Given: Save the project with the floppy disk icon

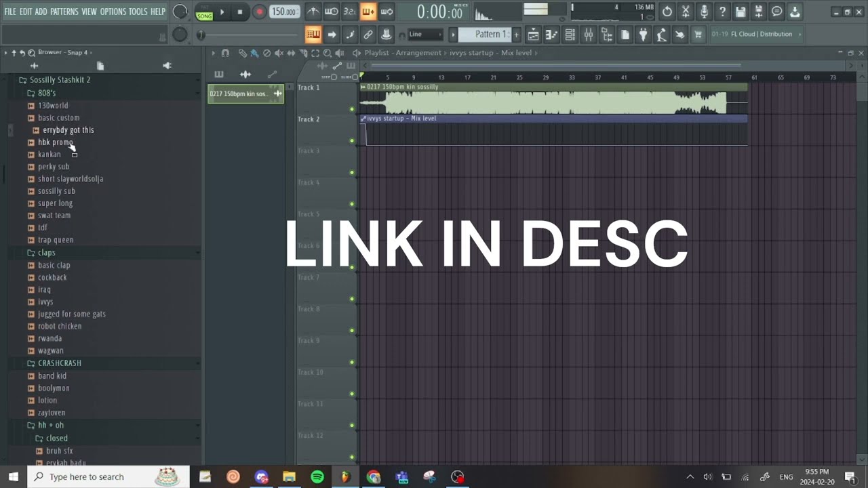Looking at the screenshot, I should tap(741, 12).
